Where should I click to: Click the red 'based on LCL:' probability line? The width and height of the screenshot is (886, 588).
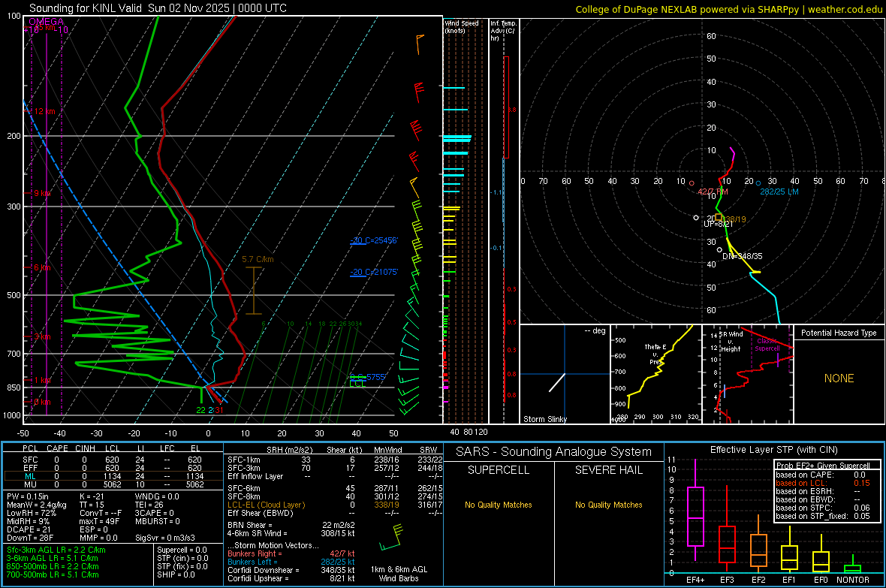click(x=822, y=483)
